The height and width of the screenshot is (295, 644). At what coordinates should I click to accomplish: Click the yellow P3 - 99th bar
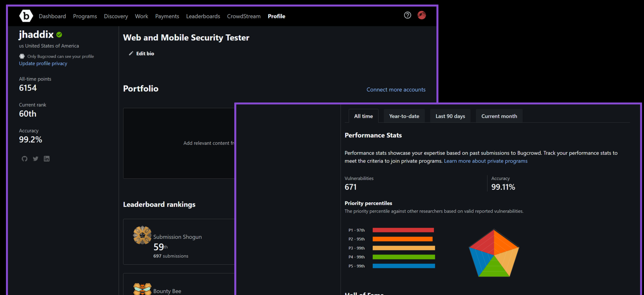pyautogui.click(x=404, y=248)
